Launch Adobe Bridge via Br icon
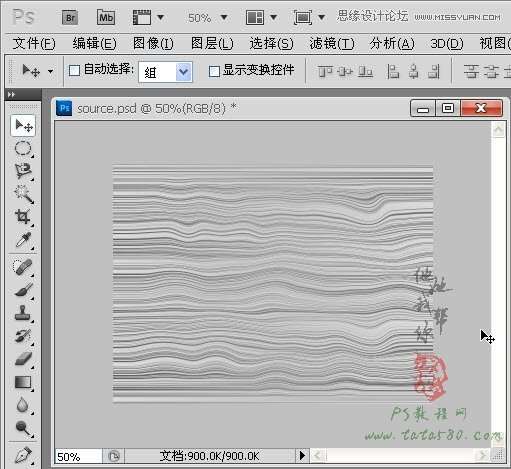This screenshot has width=511, height=469. tap(70, 18)
